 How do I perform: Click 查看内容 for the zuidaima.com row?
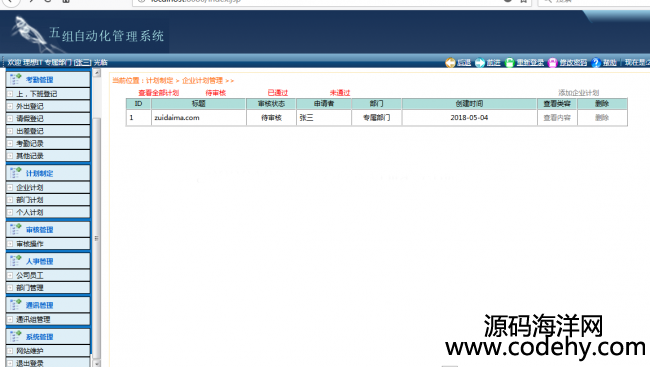(x=557, y=118)
